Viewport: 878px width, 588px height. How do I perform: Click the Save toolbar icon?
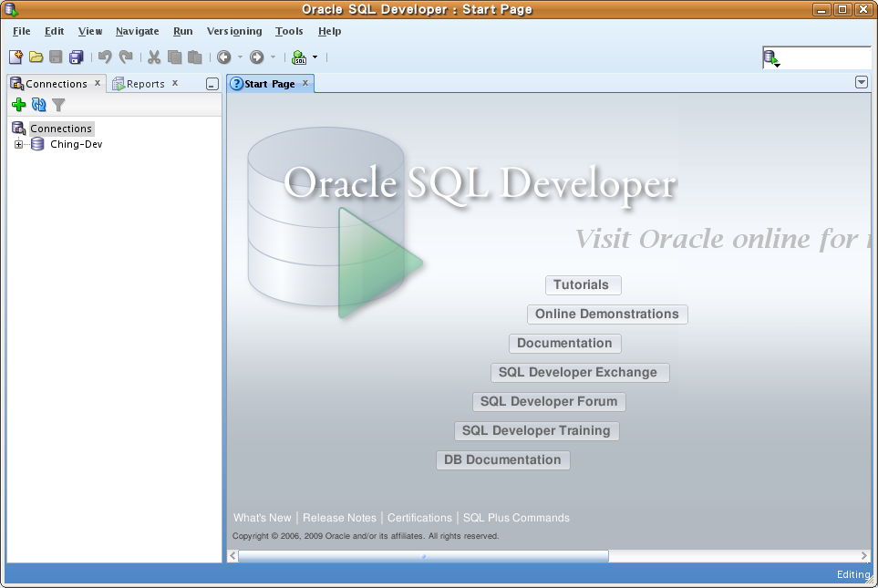click(56, 57)
